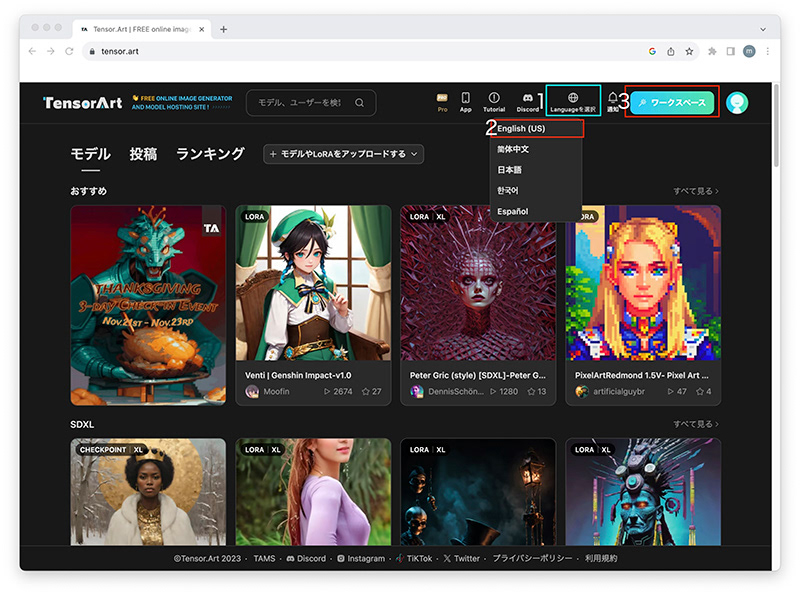Switch to the 投稿 tab
This screenshot has height=595, width=800.
(x=143, y=154)
